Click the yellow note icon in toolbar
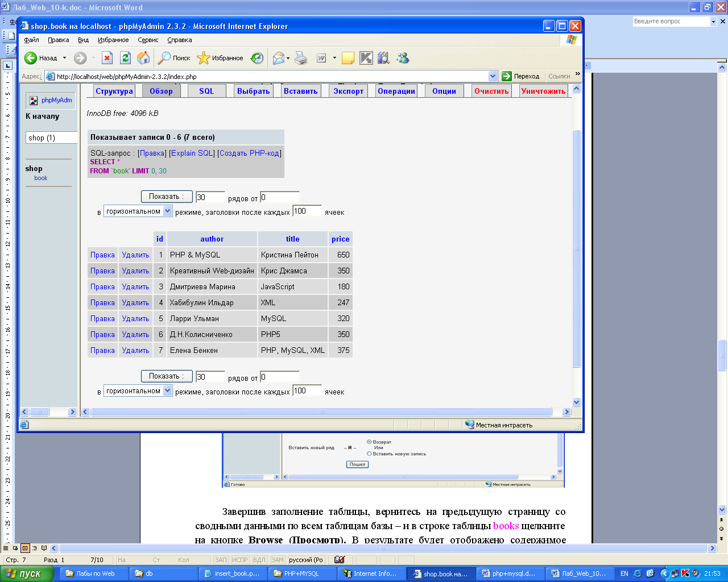 (x=348, y=58)
